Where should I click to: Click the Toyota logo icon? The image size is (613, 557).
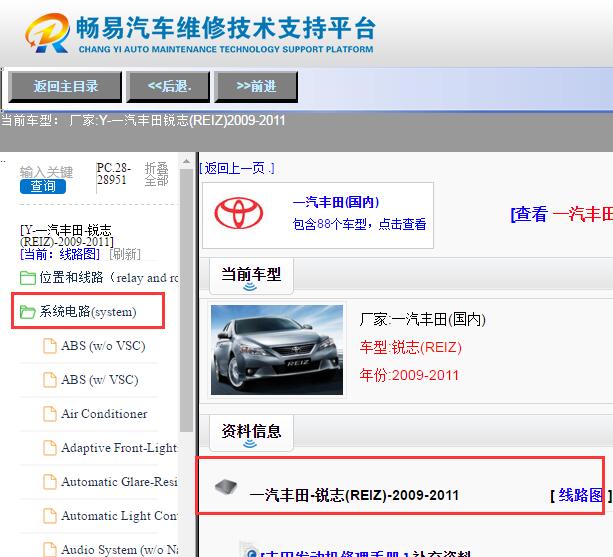pos(238,213)
